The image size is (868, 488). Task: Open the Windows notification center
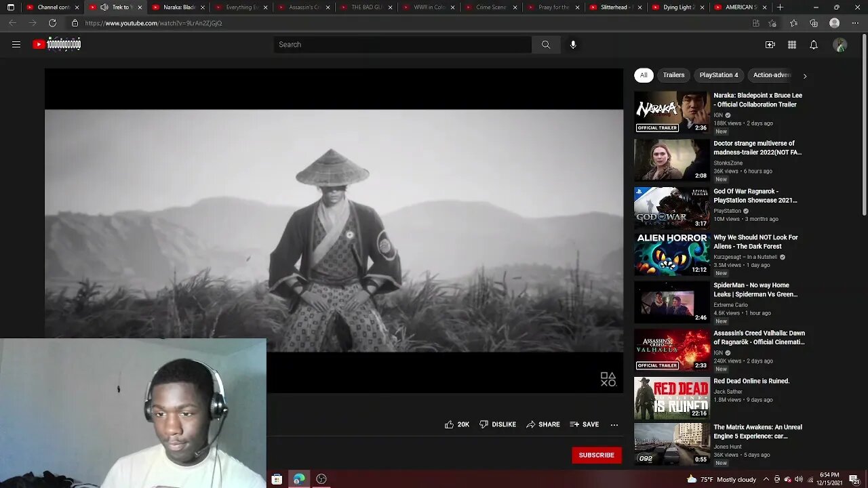click(854, 479)
